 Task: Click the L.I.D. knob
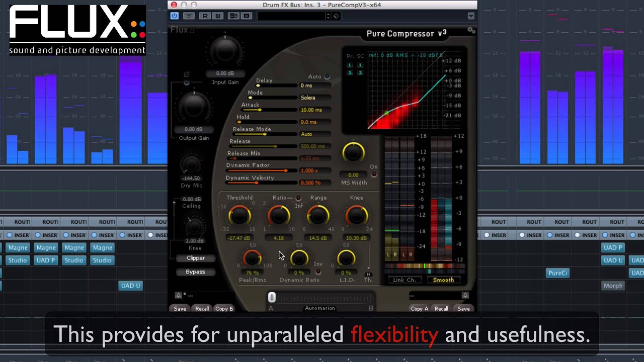[x=346, y=258]
